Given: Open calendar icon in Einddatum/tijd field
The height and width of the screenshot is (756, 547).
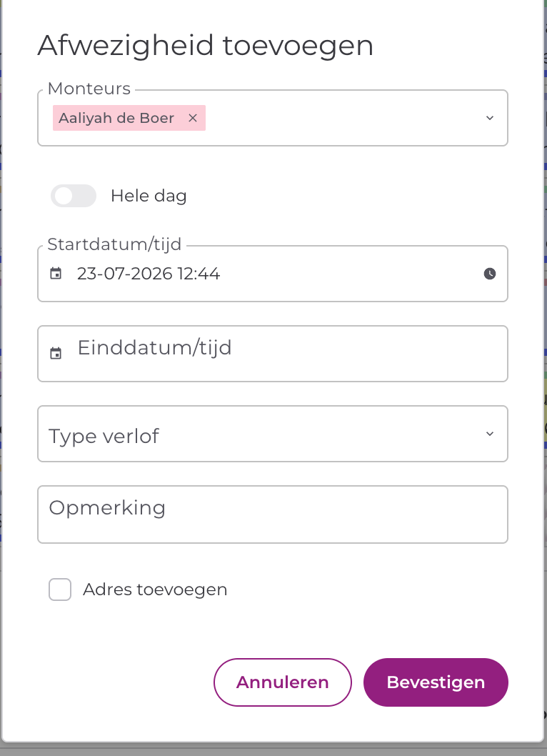Looking at the screenshot, I should [x=56, y=354].
